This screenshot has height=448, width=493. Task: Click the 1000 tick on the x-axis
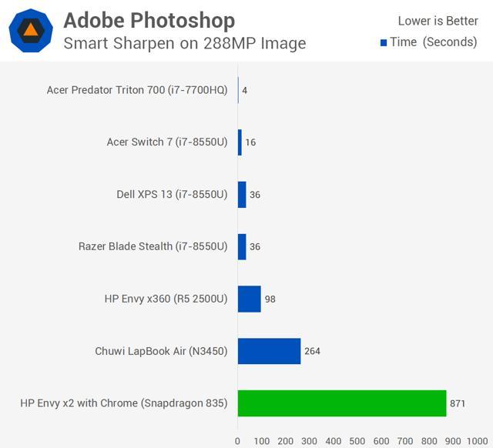click(x=477, y=441)
